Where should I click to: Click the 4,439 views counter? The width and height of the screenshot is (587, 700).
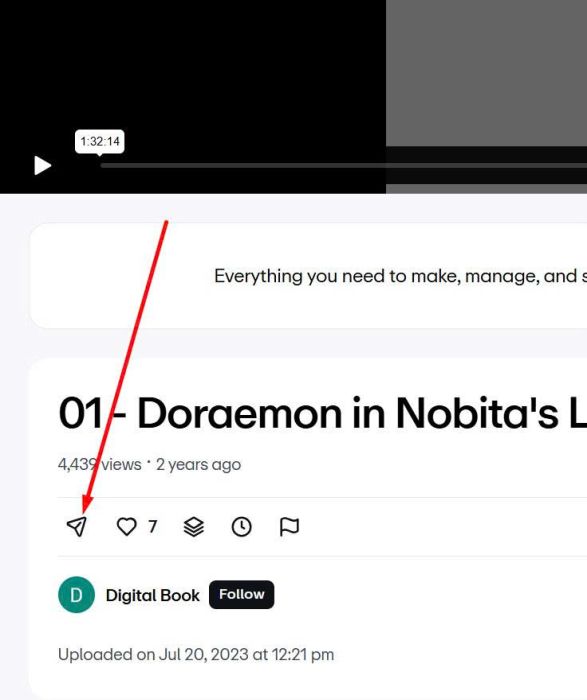[x=100, y=464]
